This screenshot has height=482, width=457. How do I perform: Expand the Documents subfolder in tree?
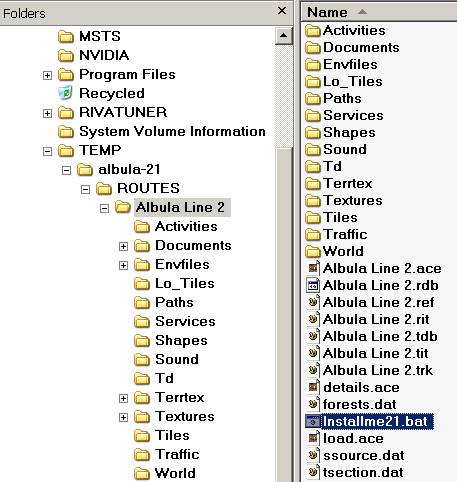(x=123, y=246)
